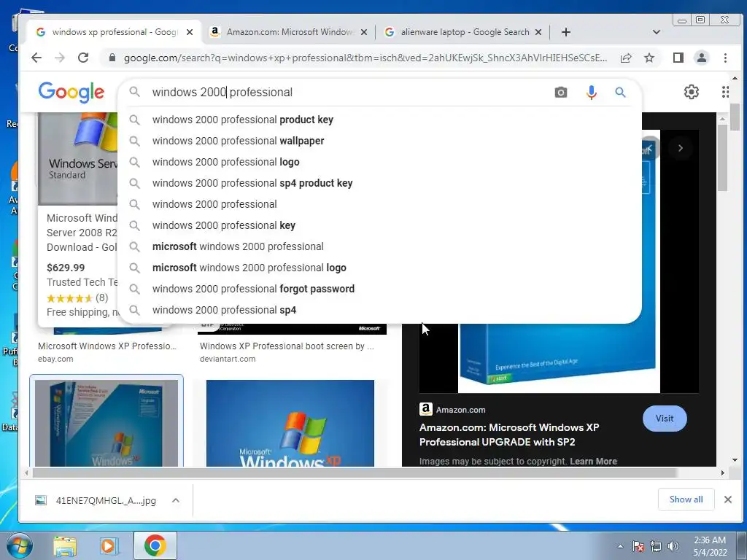This screenshot has height=560, width=747.
Task: Click inside the Google search text field
Action: pos(348,92)
